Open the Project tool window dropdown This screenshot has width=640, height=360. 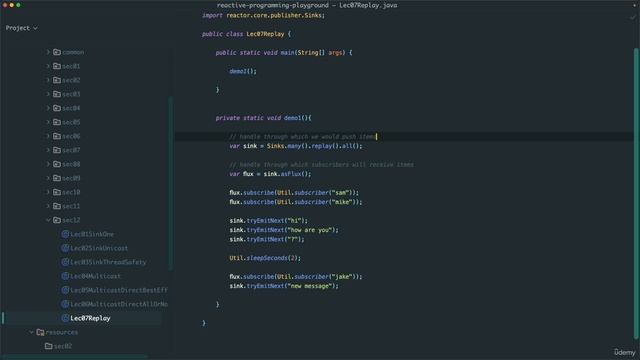pos(21,28)
